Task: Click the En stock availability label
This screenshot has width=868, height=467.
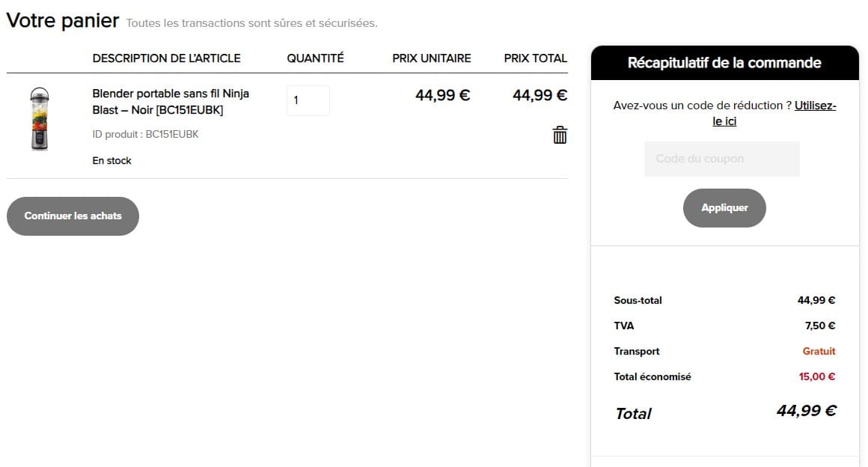Action: point(111,161)
